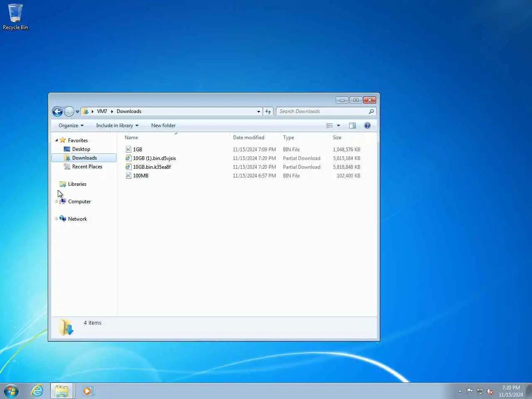This screenshot has width=532, height=399.
Task: Select the VM7 breadcrumb in the address bar
Action: coord(102,111)
